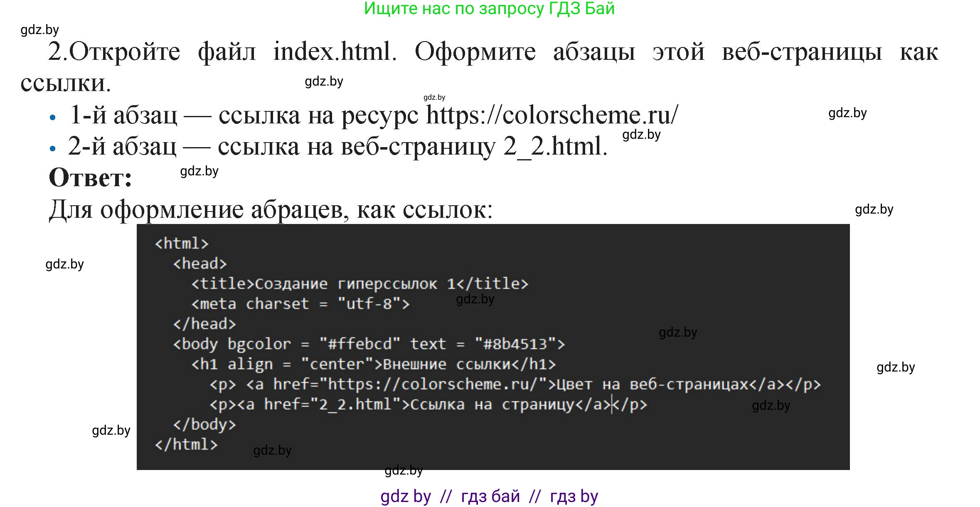
Task: Select the gdz.by watermark near «Ответ:» heading
Action: click(199, 172)
